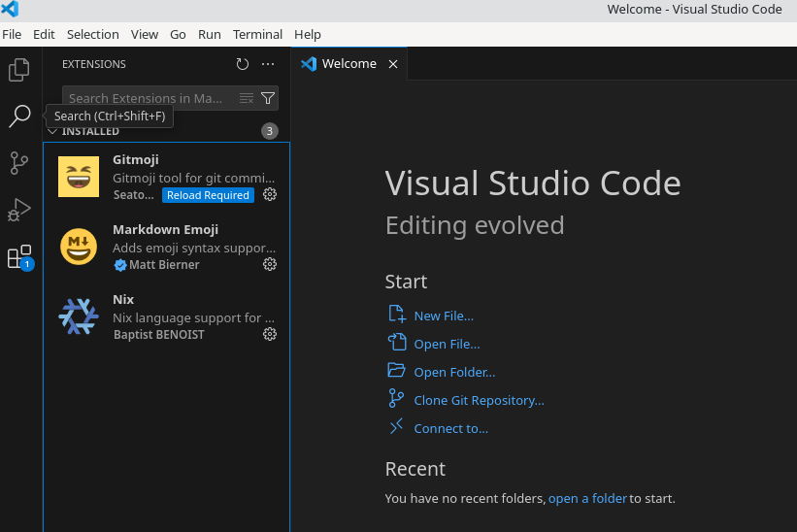Click the Open Folder icon
The width and height of the screenshot is (797, 532).
coord(396,370)
